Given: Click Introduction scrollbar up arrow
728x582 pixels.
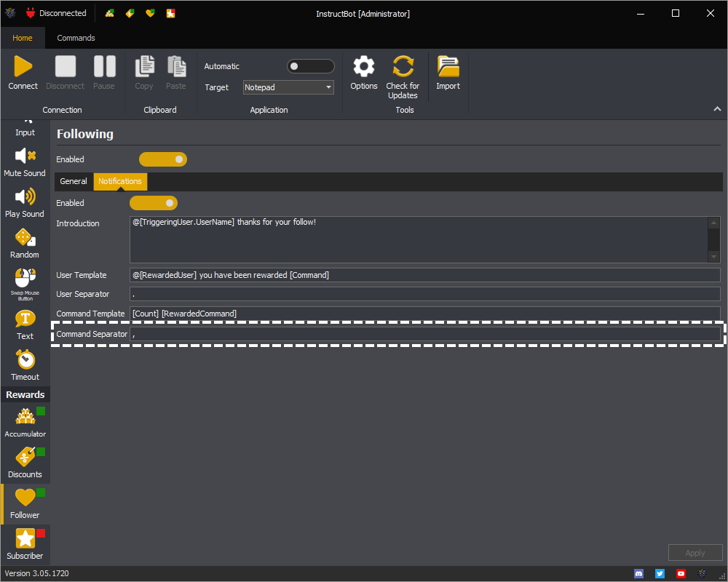Looking at the screenshot, I should coord(714,223).
